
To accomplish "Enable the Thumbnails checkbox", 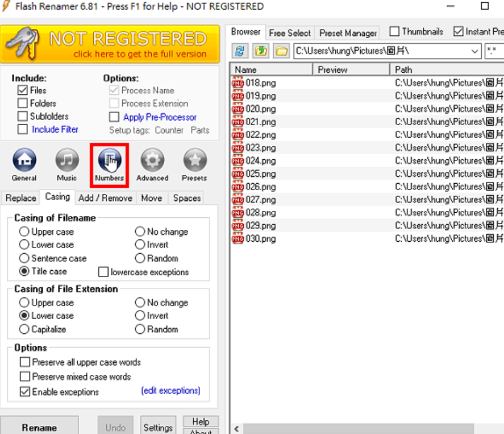I will [x=394, y=31].
